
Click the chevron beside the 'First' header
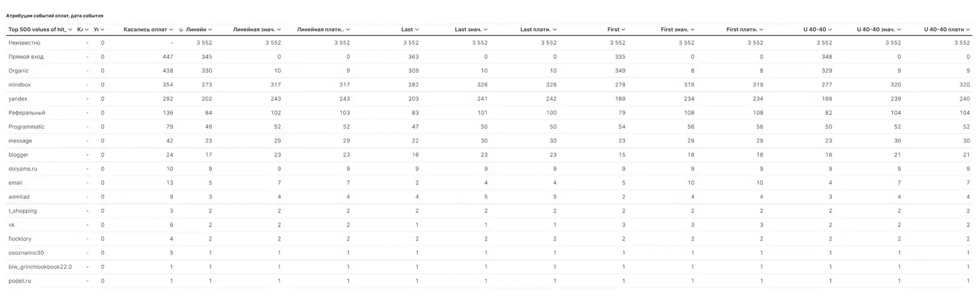pos(623,29)
